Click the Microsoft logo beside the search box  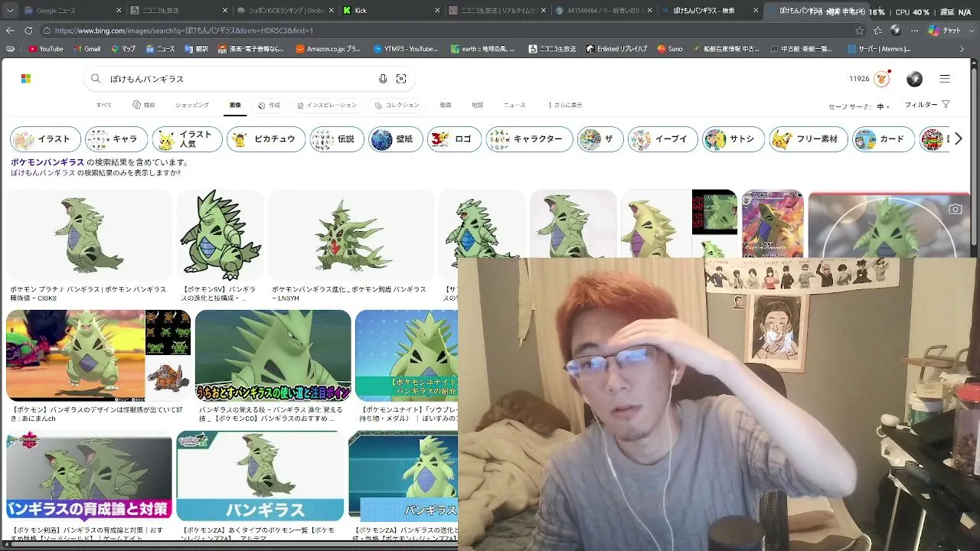click(25, 79)
